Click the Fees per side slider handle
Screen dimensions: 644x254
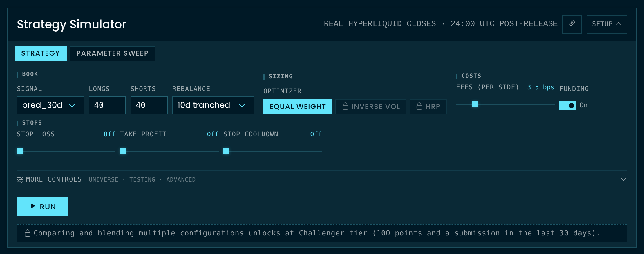click(x=475, y=104)
